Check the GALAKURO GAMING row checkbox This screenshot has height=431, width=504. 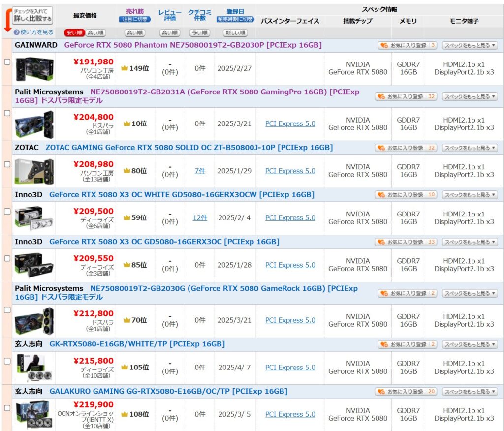7,408
